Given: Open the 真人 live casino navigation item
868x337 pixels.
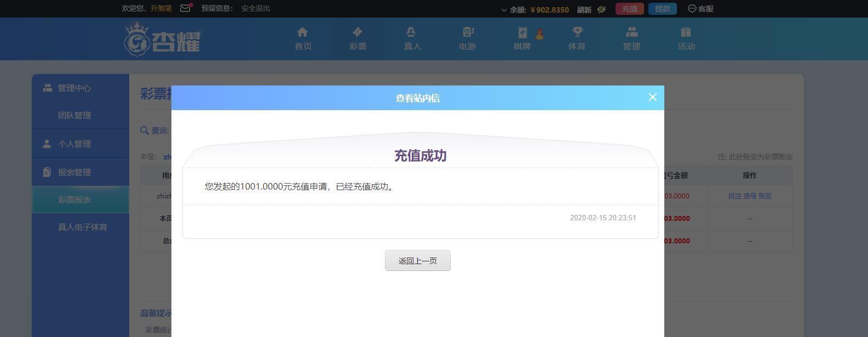Looking at the screenshot, I should pos(412,39).
